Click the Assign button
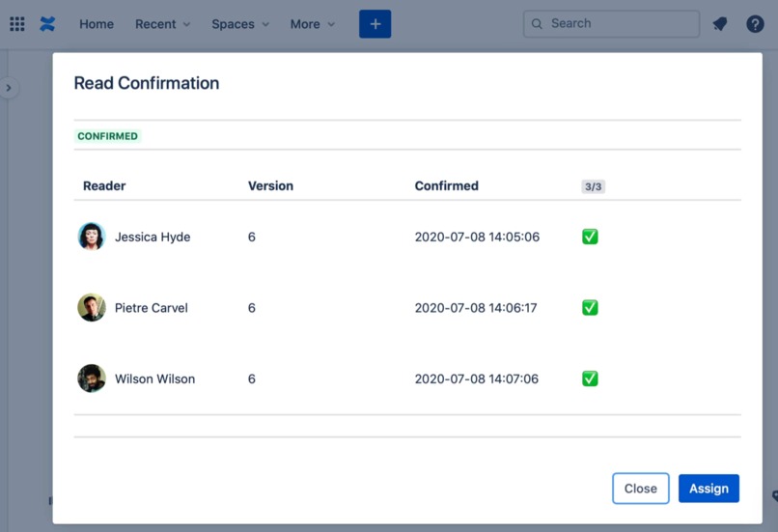This screenshot has width=778, height=532. coord(709,489)
